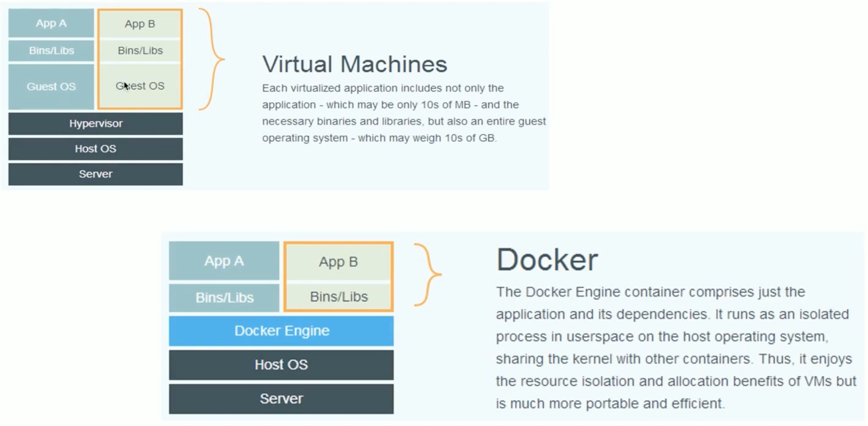Select Host OS block in VM diagram
Viewport: 868px width, 426px height.
pos(96,149)
